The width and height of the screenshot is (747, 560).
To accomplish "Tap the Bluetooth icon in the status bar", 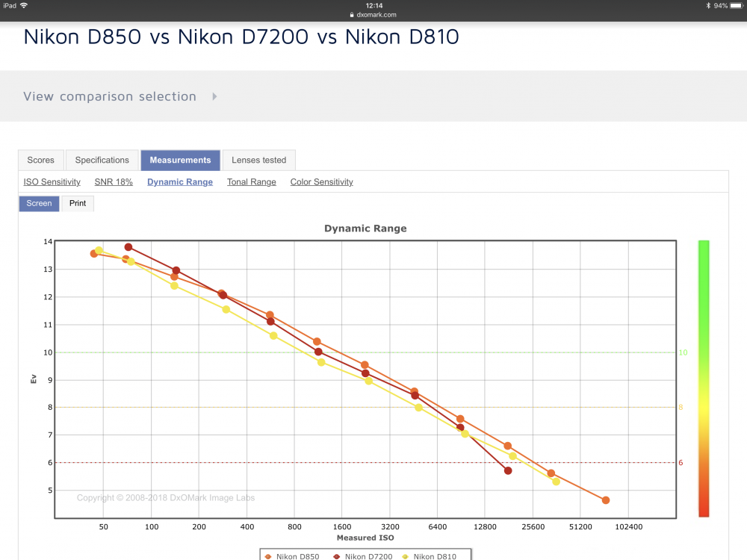I will pyautogui.click(x=708, y=6).
